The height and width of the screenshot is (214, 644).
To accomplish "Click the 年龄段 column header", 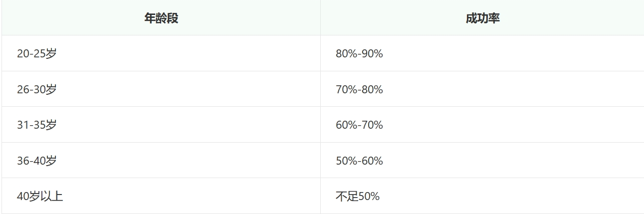I will [x=161, y=18].
